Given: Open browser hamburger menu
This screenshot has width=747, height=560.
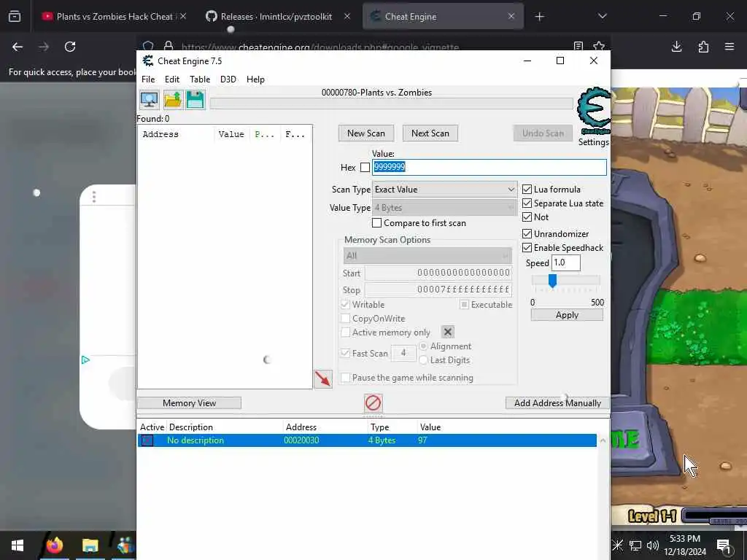Looking at the screenshot, I should (729, 47).
